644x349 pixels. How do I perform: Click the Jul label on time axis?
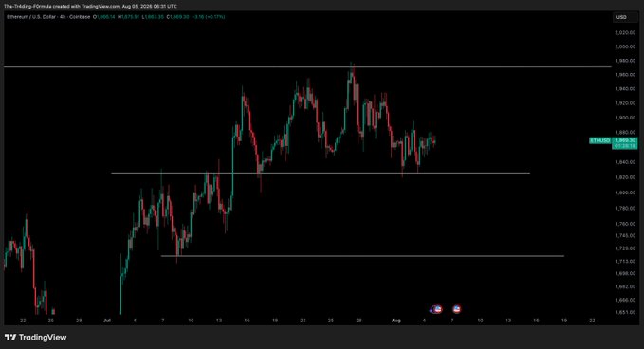click(107, 321)
